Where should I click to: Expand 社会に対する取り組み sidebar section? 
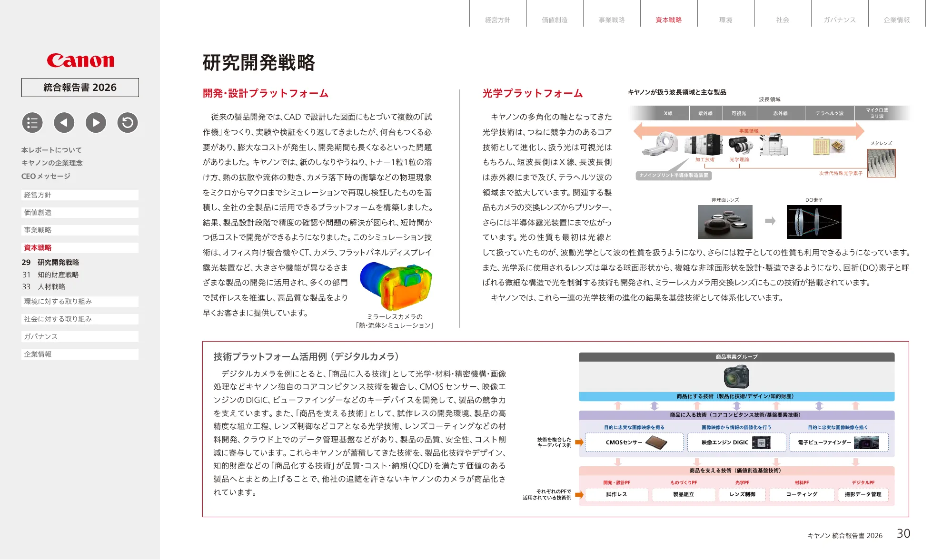[80, 319]
